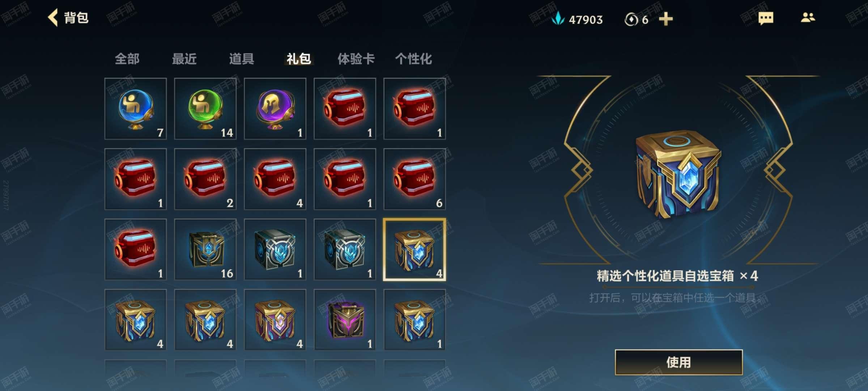Switch to the 全部 tab

(x=127, y=59)
